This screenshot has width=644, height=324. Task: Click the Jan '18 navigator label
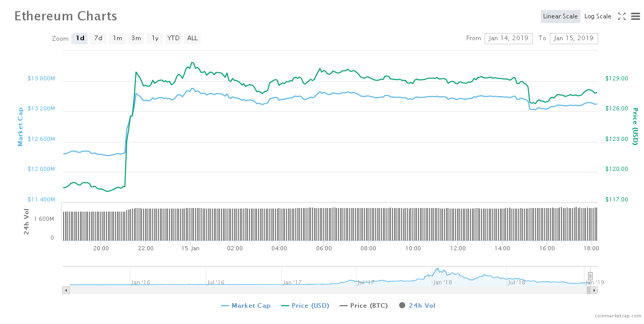click(442, 282)
